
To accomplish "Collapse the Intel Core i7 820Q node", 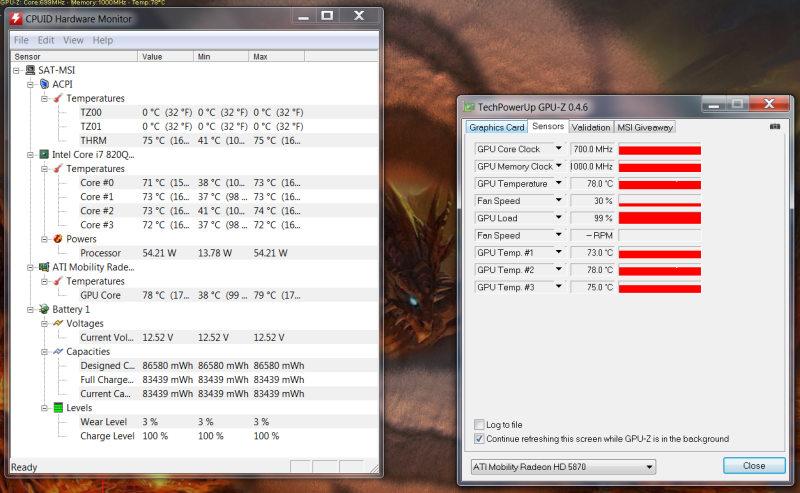I will point(31,155).
